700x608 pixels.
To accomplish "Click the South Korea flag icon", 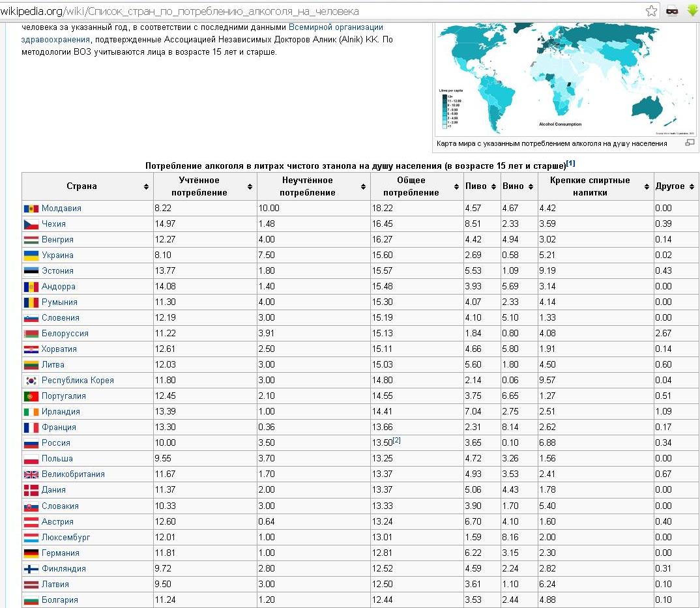I will pos(31,381).
